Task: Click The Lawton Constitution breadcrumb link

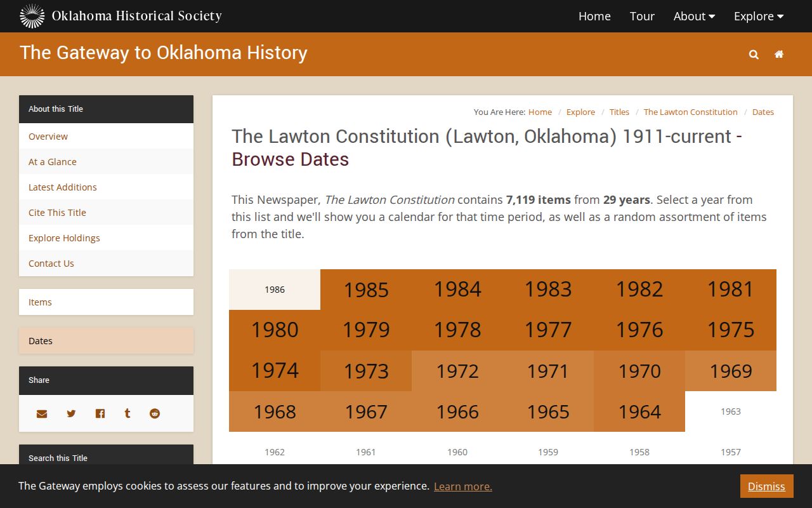Action: 690,112
